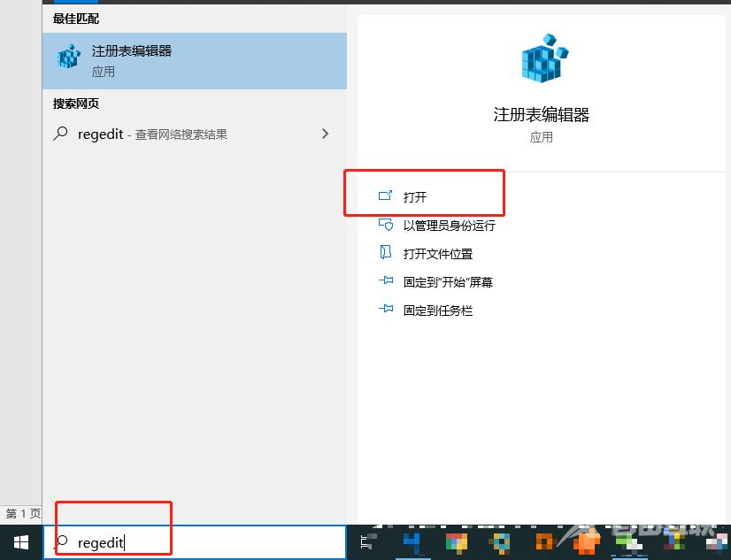Switch to the green and white taskbar app

pyautogui.click(x=630, y=543)
